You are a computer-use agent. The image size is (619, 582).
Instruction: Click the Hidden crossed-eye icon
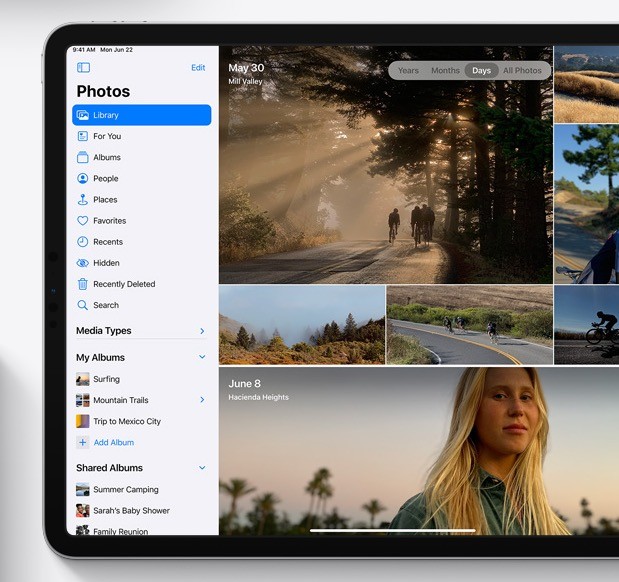[x=83, y=263]
